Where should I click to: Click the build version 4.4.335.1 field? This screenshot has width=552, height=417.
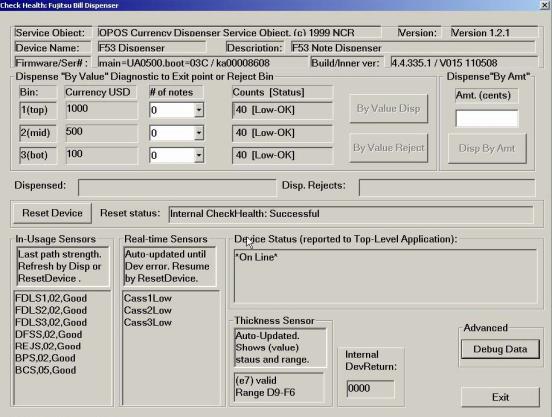(x=464, y=63)
